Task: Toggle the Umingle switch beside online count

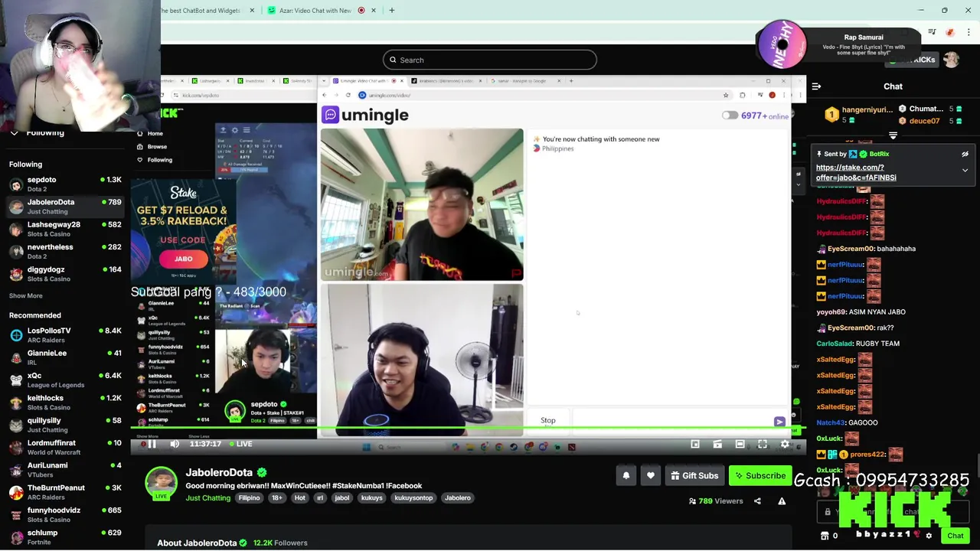Action: coord(730,116)
